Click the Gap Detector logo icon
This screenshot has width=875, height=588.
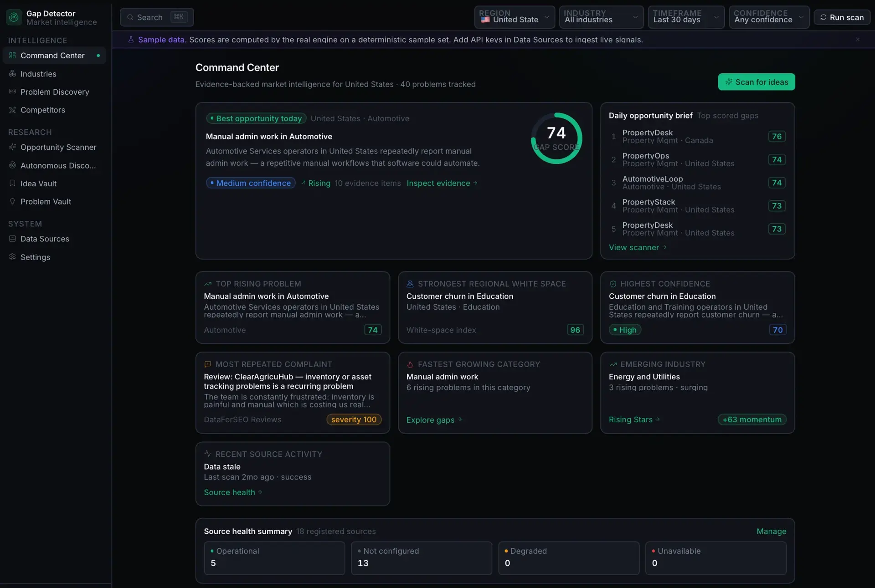coord(14,17)
